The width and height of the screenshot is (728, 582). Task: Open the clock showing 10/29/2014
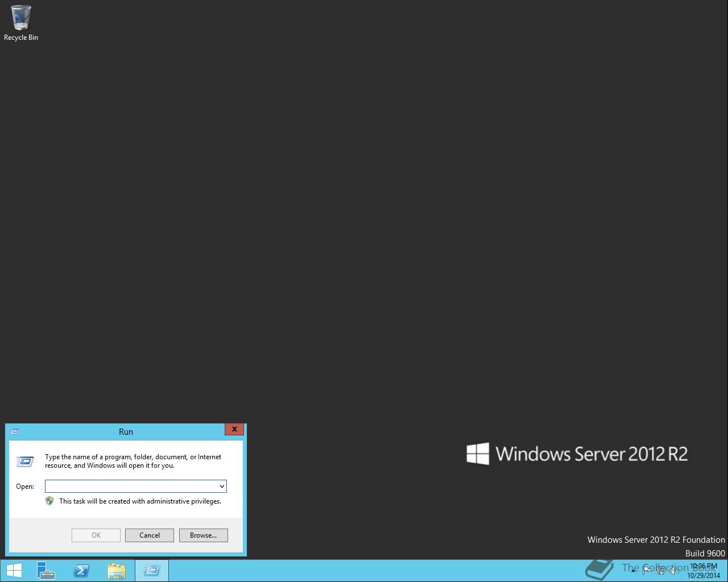[x=703, y=571]
